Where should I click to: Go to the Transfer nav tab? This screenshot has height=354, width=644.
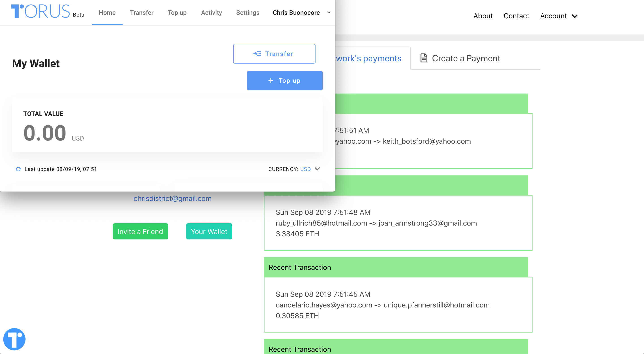pyautogui.click(x=141, y=13)
